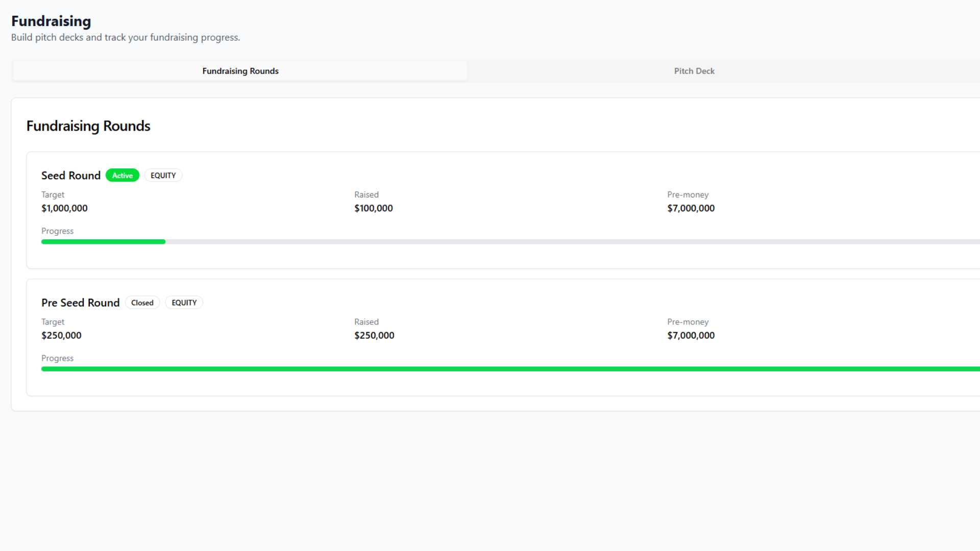The width and height of the screenshot is (980, 551).
Task: Select the Fundraising Rounds tab
Action: (240, 71)
